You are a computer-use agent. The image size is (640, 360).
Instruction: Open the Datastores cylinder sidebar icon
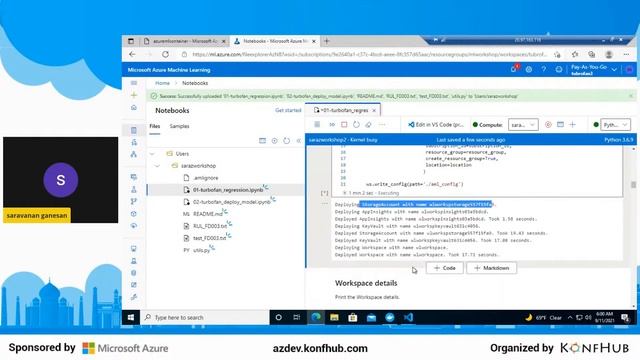point(134,273)
